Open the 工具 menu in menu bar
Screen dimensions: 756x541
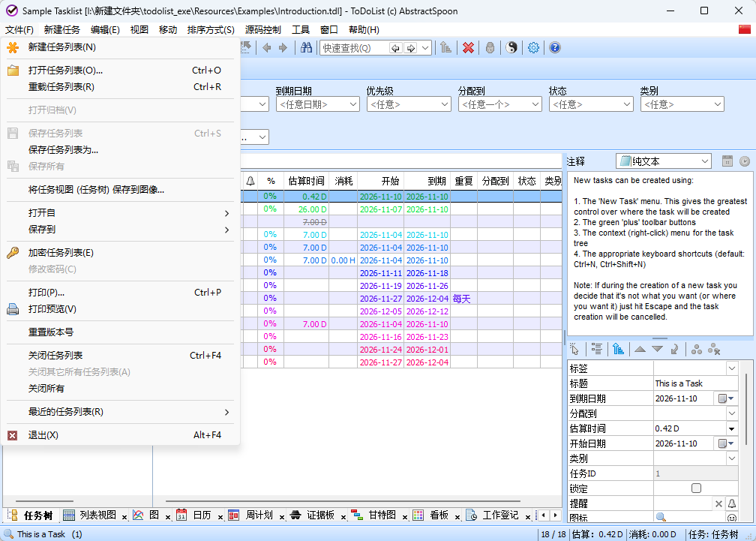click(x=300, y=30)
